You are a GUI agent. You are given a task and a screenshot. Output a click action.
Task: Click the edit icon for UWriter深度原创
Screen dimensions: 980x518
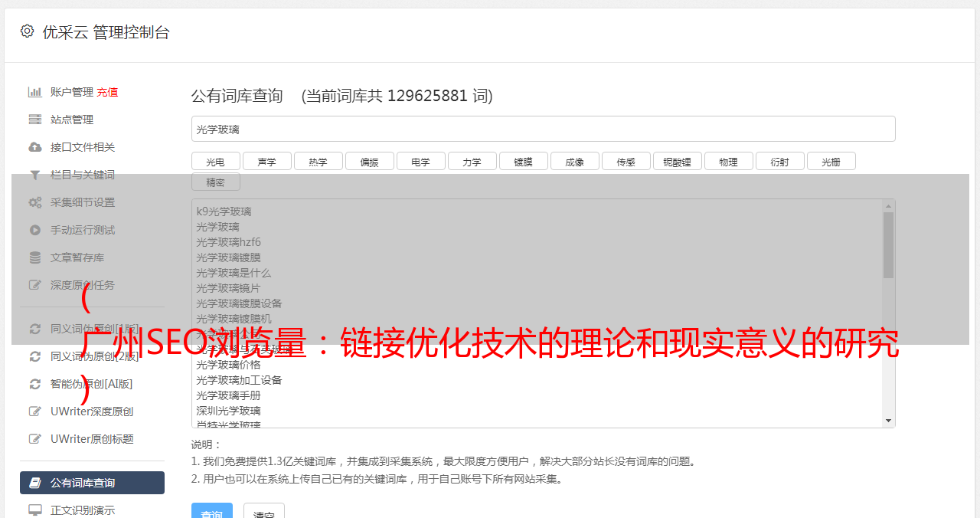point(35,411)
